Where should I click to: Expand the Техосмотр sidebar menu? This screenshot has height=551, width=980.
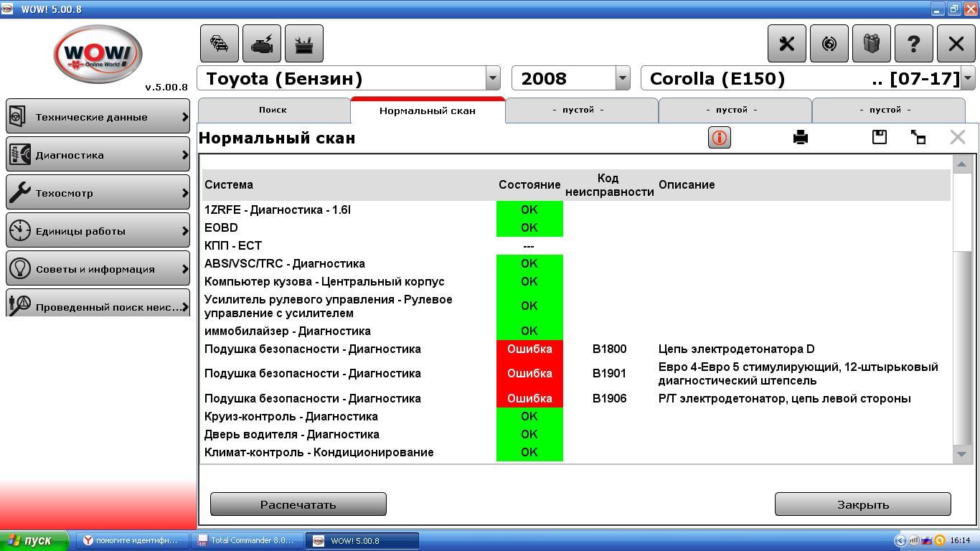[98, 193]
